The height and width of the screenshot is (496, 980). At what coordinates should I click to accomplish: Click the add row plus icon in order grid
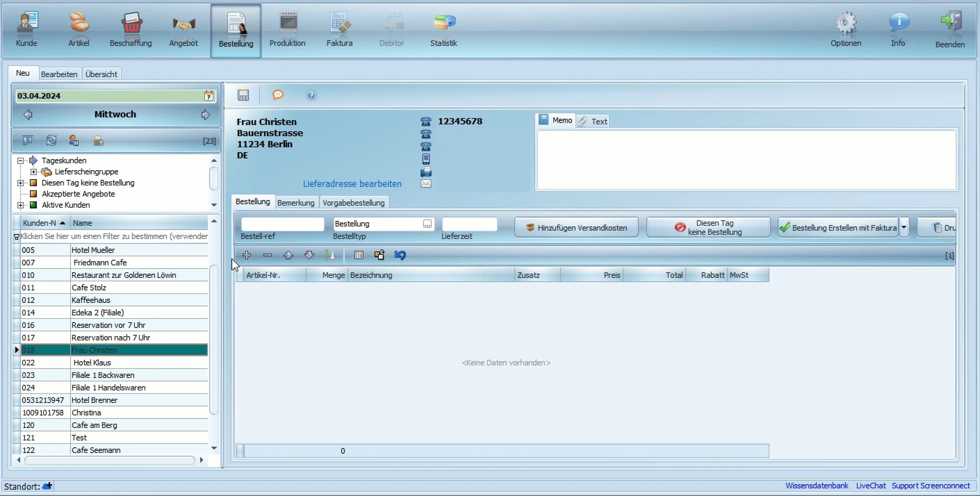pyautogui.click(x=247, y=254)
